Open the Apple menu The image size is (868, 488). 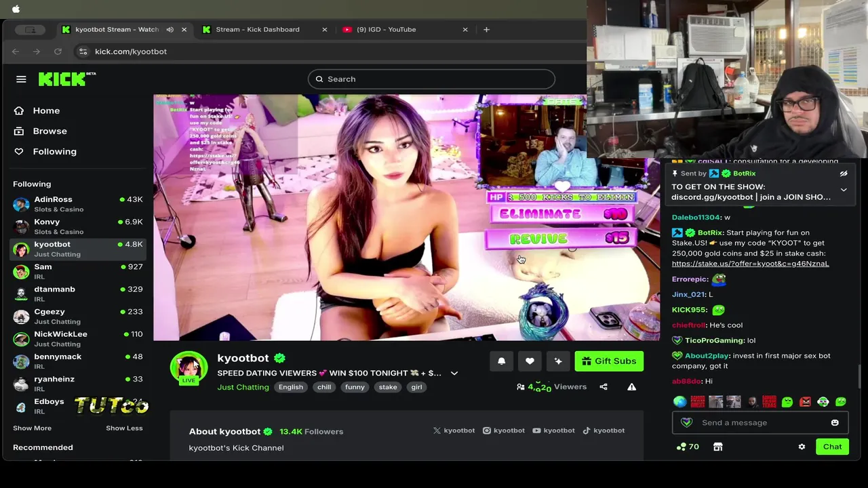tap(16, 9)
